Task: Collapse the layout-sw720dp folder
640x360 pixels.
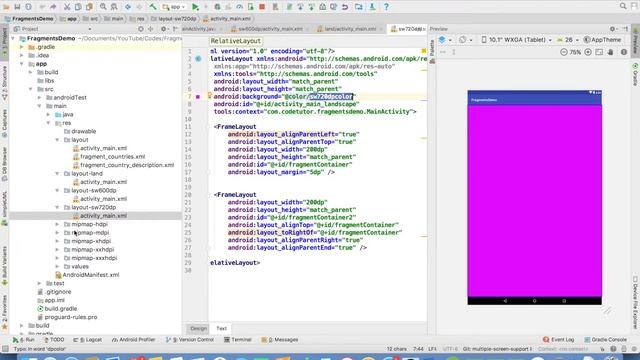Action: click(x=57, y=207)
